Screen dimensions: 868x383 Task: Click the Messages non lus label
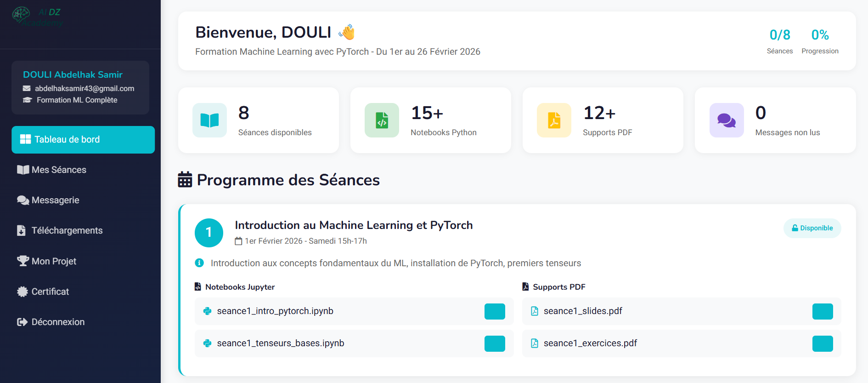click(x=787, y=132)
